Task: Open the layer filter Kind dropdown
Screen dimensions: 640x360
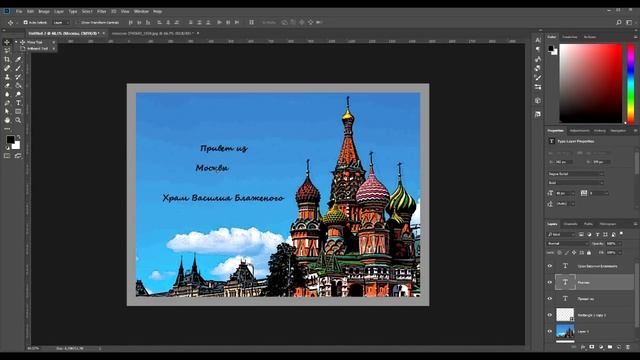Action: 561,234
